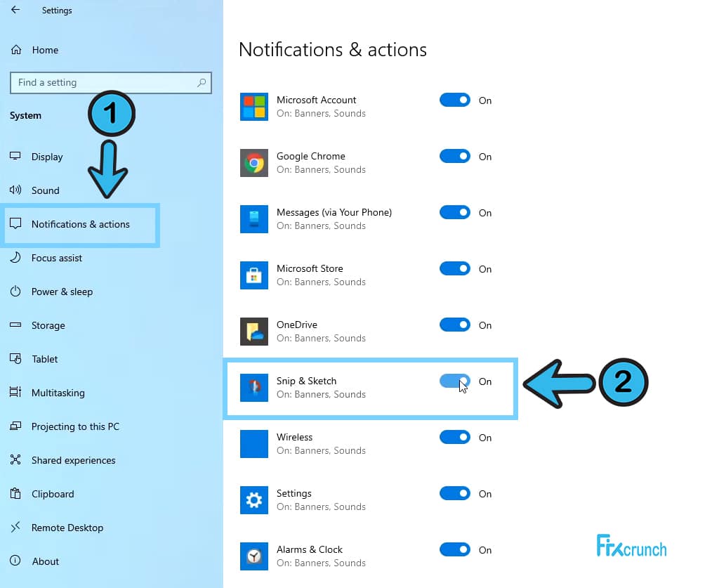The height and width of the screenshot is (588, 712).
Task: Click the search magnifier icon
Action: 201,83
